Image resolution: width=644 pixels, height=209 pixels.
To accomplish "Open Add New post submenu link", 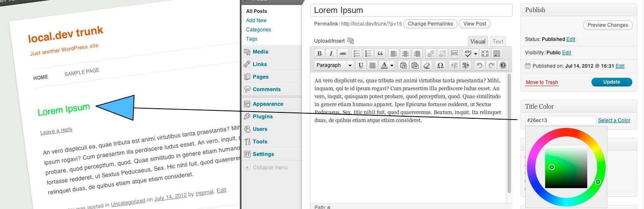I will [257, 20].
